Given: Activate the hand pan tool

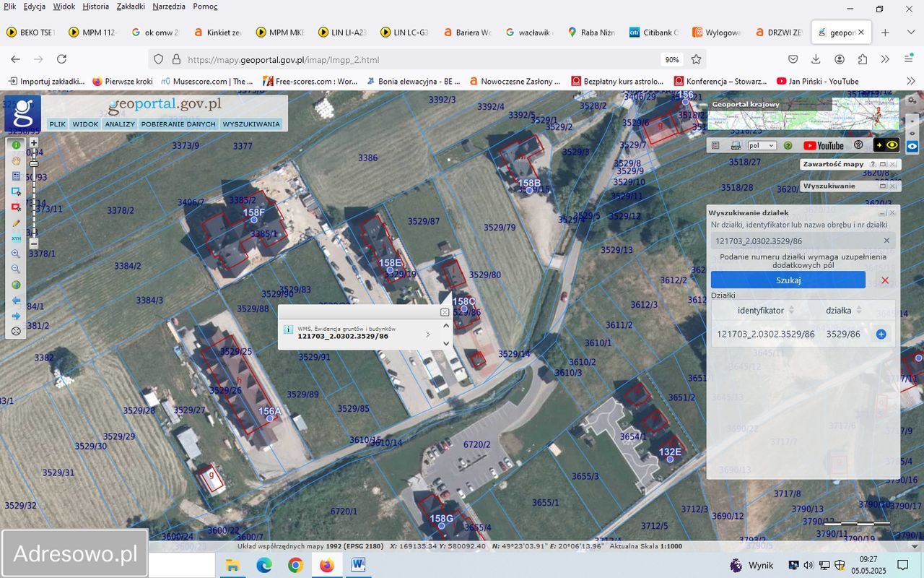Looking at the screenshot, I should [x=16, y=160].
